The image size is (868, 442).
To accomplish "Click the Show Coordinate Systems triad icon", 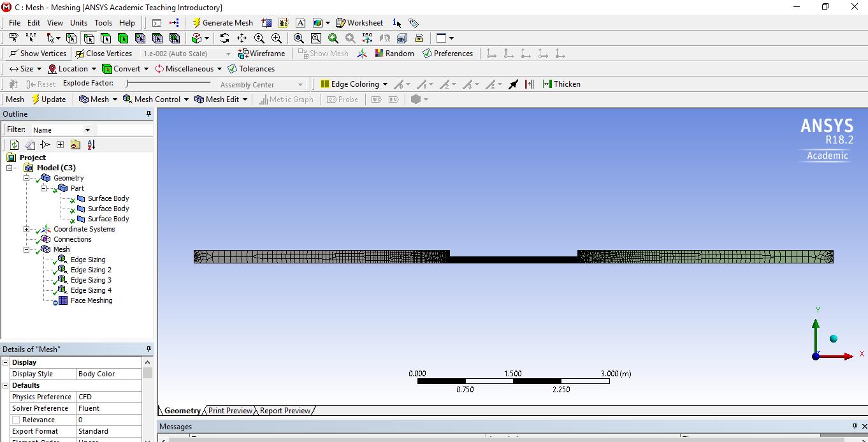I will pos(362,54).
